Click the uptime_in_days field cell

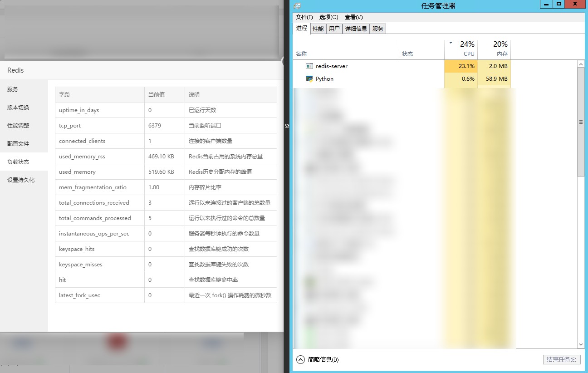[x=100, y=110]
